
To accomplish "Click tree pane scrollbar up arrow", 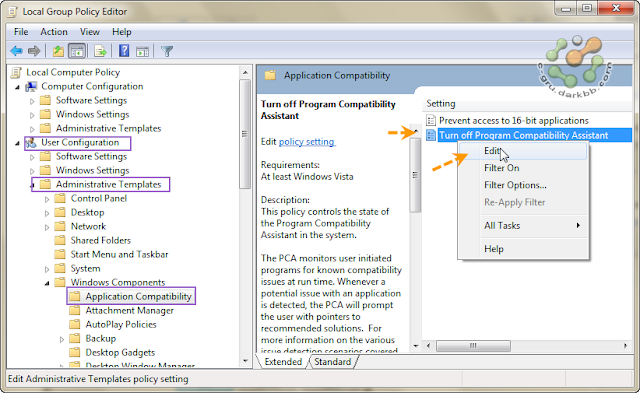I will pos(245,73).
